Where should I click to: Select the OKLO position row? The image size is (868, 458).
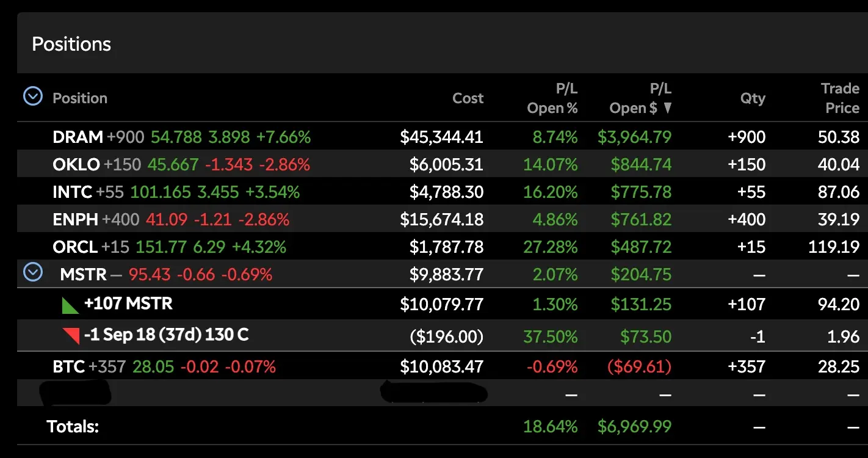[x=443, y=164]
